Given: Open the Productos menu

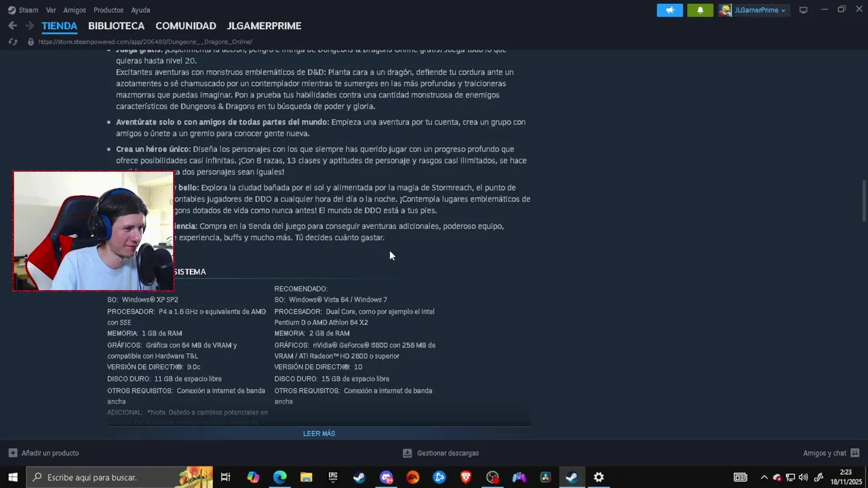Looking at the screenshot, I should (108, 10).
